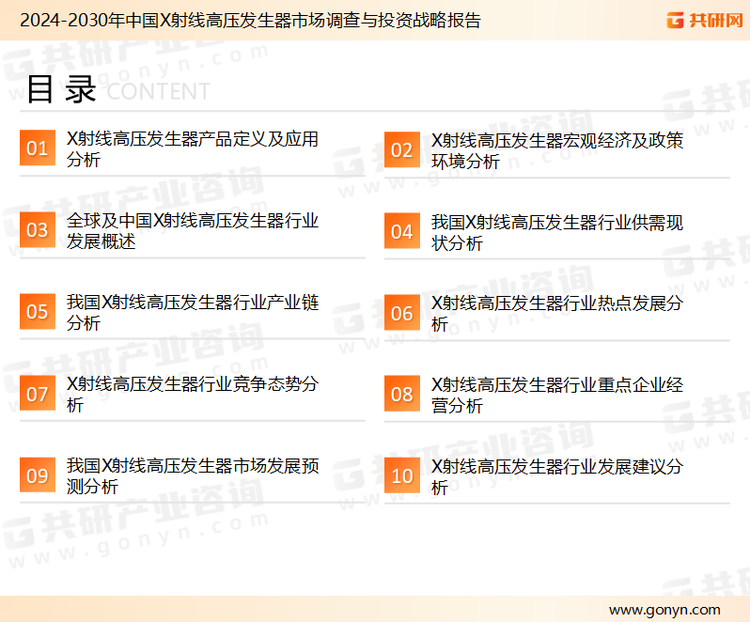Screen dimensions: 750x622
Task: Select the 08 chapter badge
Action: (401, 393)
